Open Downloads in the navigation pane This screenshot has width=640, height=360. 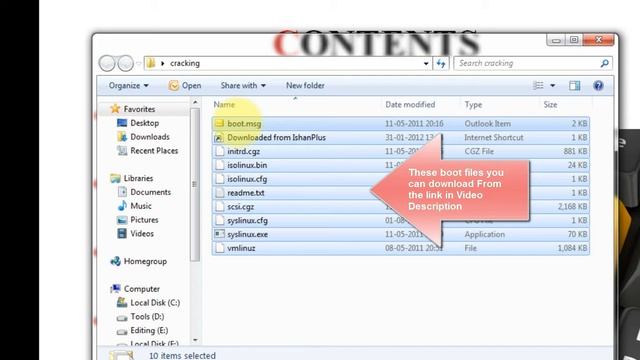tap(143, 137)
